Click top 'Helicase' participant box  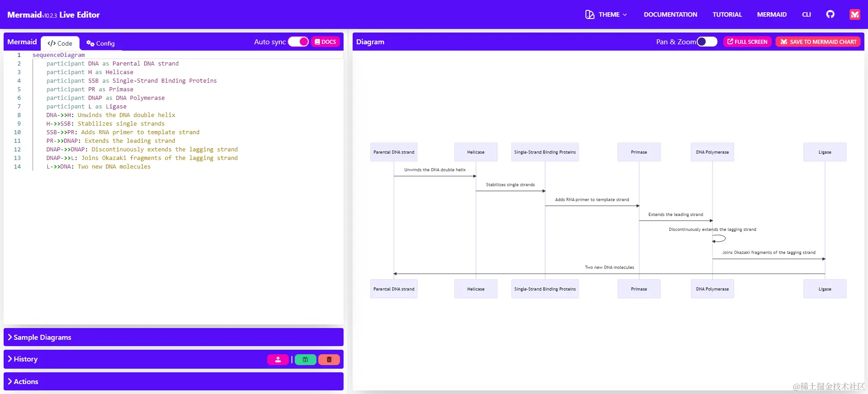point(476,152)
